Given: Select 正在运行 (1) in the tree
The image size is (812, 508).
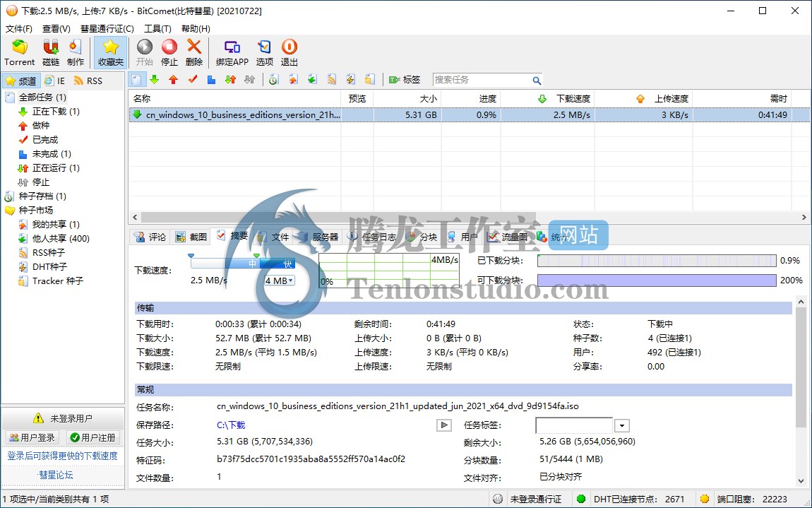Looking at the screenshot, I should (56, 168).
